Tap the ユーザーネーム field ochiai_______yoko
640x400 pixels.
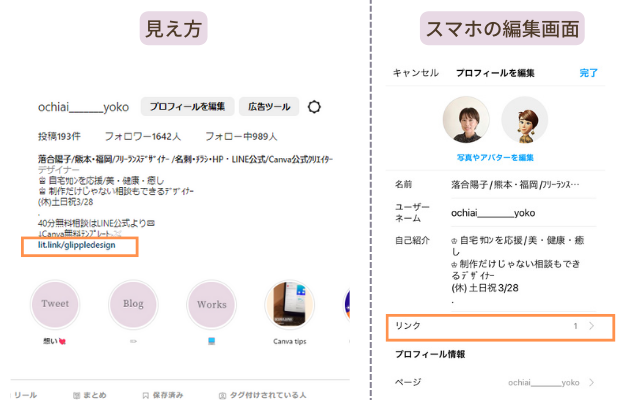click(x=493, y=213)
